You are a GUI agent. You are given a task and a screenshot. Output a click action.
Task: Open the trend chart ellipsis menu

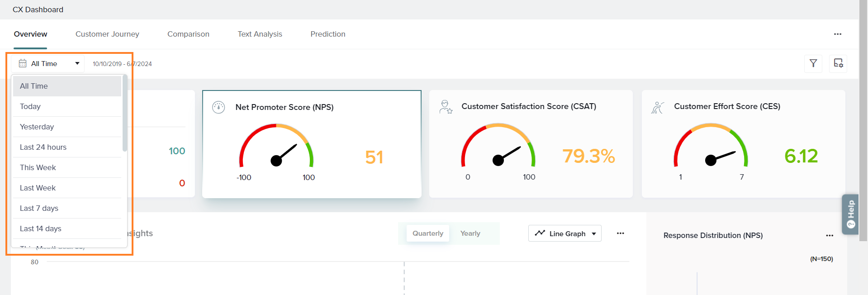tap(620, 233)
